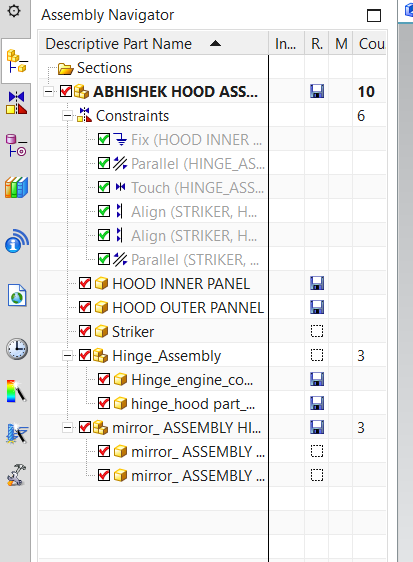
Task: Maximize the Assembly Navigator panel square button
Action: (374, 15)
